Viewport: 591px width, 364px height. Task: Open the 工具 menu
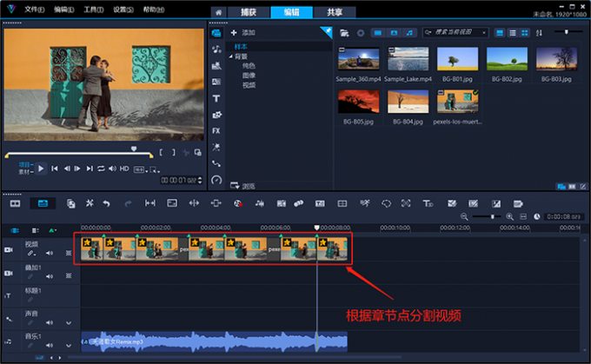point(94,10)
